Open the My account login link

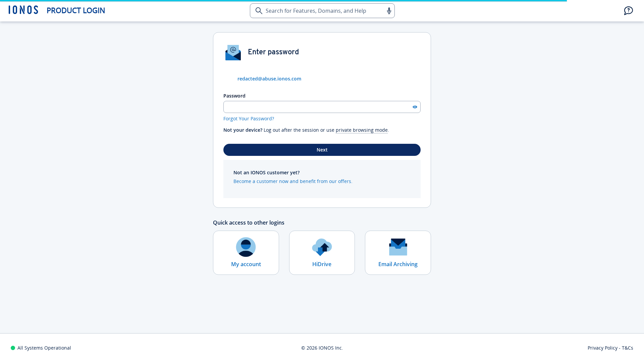(x=246, y=253)
